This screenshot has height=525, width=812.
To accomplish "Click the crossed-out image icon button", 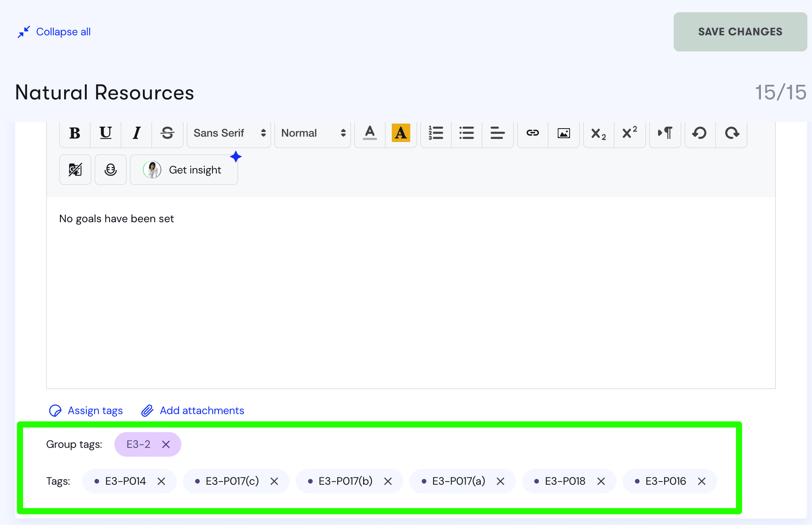I will [x=75, y=170].
